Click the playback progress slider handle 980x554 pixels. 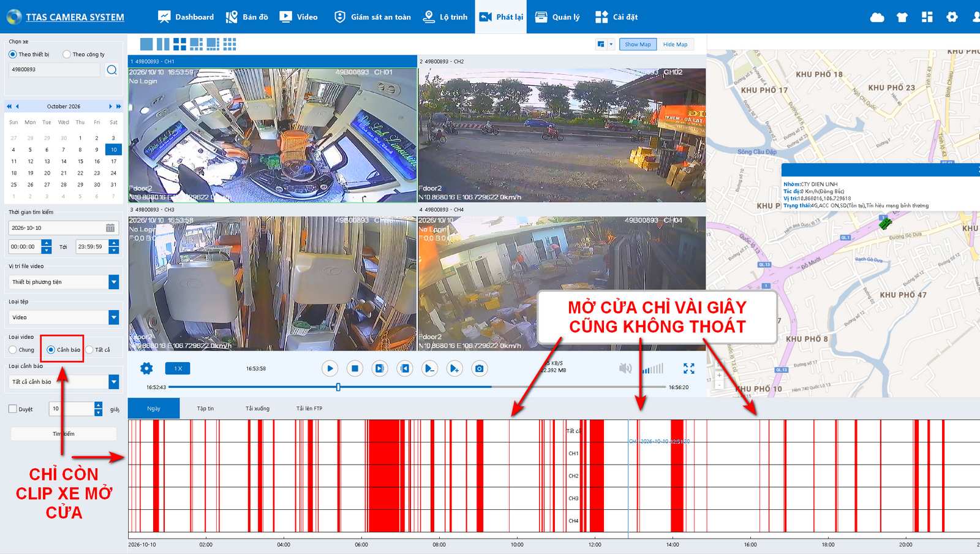coord(338,387)
